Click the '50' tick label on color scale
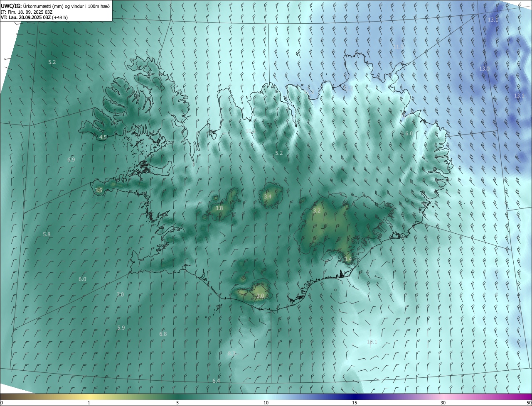532x406 pixels. [x=529, y=403]
